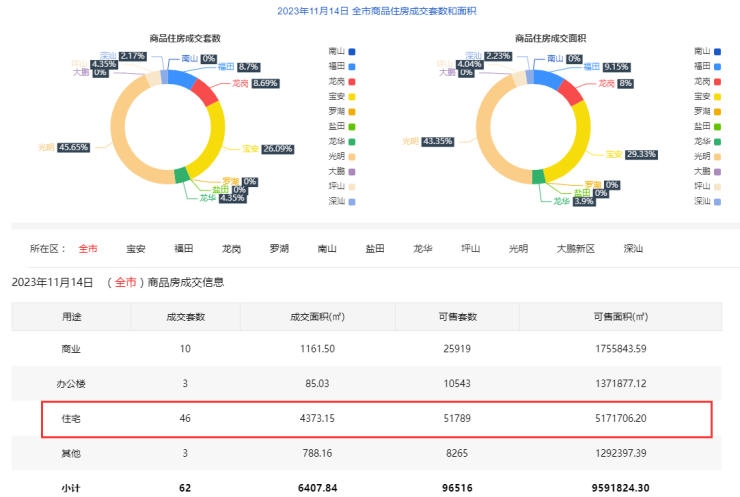This screenshot has width=740, height=497.
Task: Click the 成交面积(㎡) column header
Action: coord(317,317)
